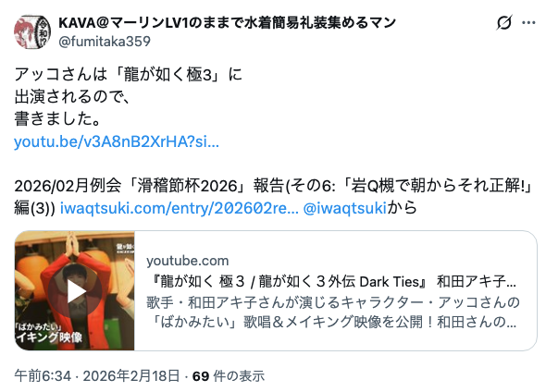Click the KAVA display name
Screen dimensions: 546x392
coord(227,22)
